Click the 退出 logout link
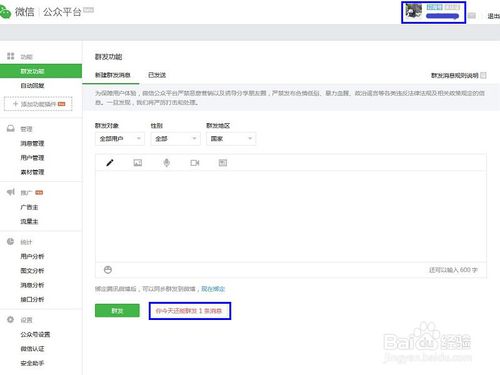 (494, 16)
